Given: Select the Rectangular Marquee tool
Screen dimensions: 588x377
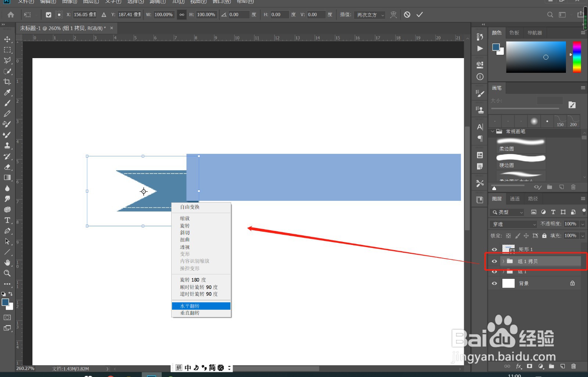Looking at the screenshot, I should click(x=7, y=50).
